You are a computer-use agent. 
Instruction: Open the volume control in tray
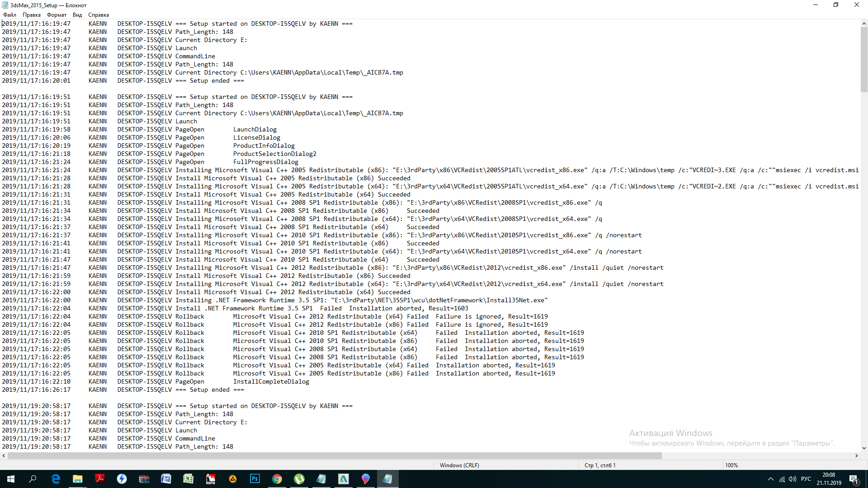click(x=792, y=479)
